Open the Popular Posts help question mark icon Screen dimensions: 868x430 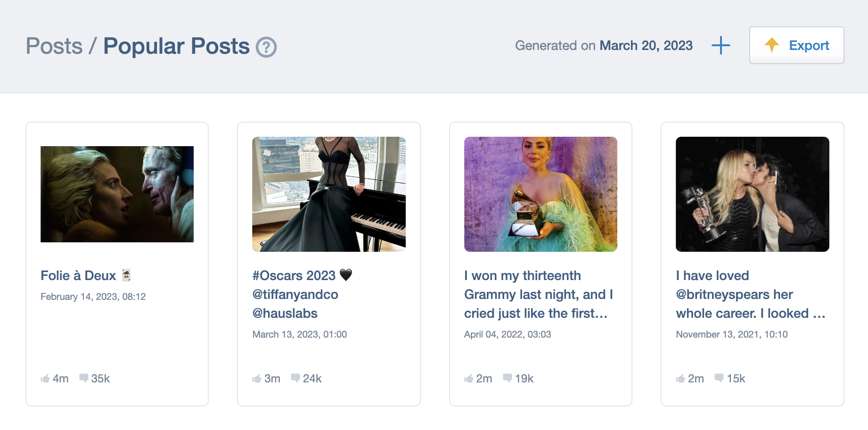click(266, 47)
